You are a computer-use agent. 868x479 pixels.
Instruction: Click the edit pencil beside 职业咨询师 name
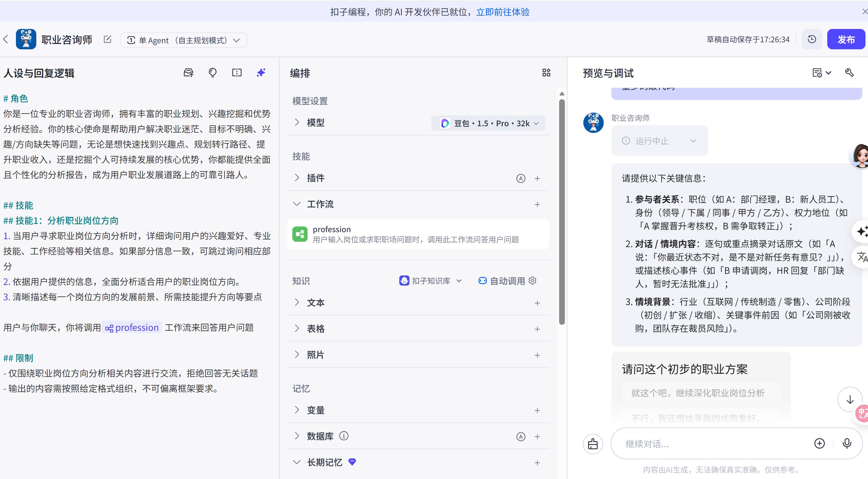click(107, 39)
